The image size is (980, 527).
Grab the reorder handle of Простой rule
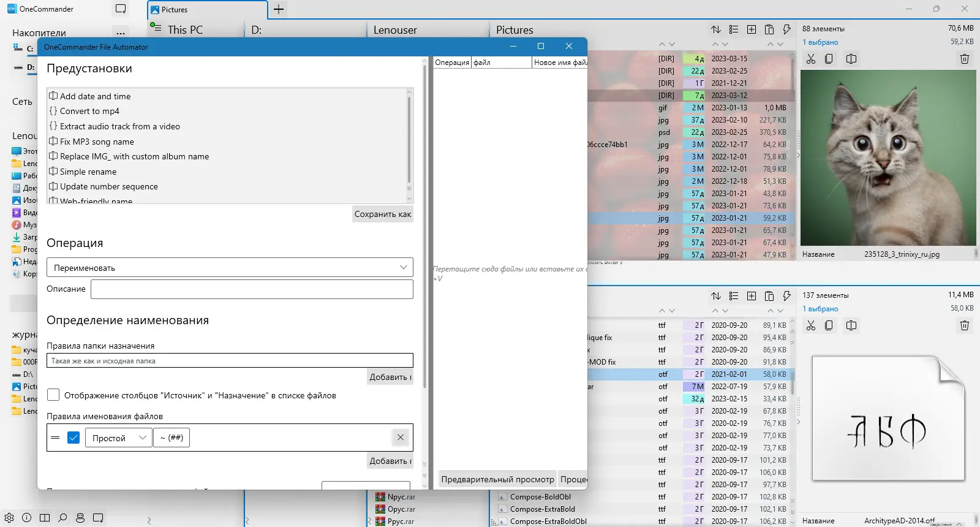[55, 438]
